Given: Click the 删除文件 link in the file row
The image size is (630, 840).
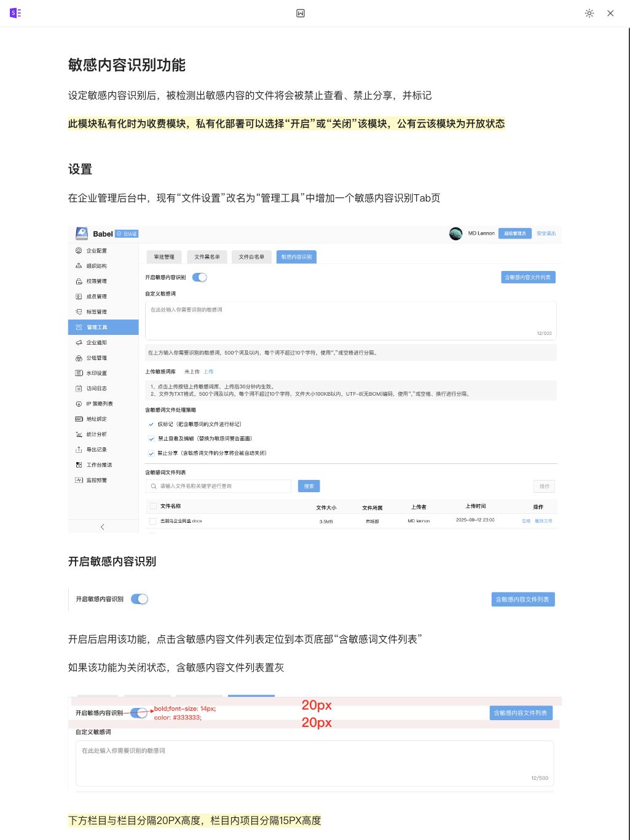Looking at the screenshot, I should click(x=543, y=521).
